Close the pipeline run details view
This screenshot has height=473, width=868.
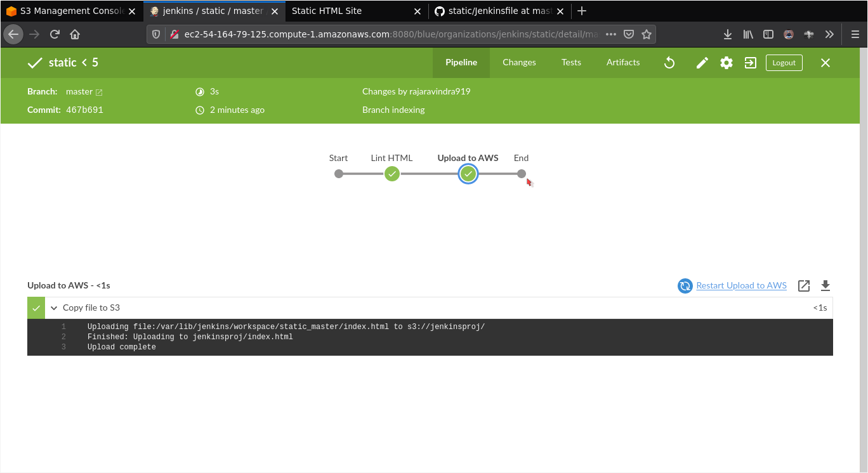coord(825,63)
